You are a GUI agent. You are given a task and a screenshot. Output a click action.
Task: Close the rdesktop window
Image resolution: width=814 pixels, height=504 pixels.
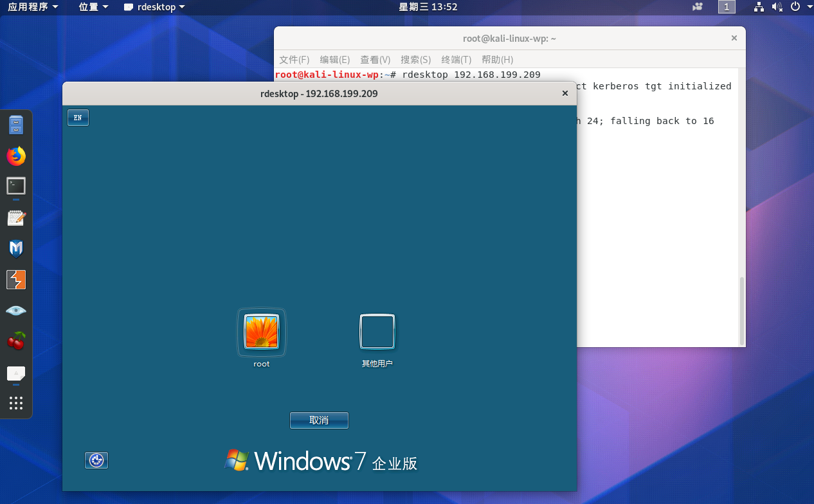pos(565,93)
